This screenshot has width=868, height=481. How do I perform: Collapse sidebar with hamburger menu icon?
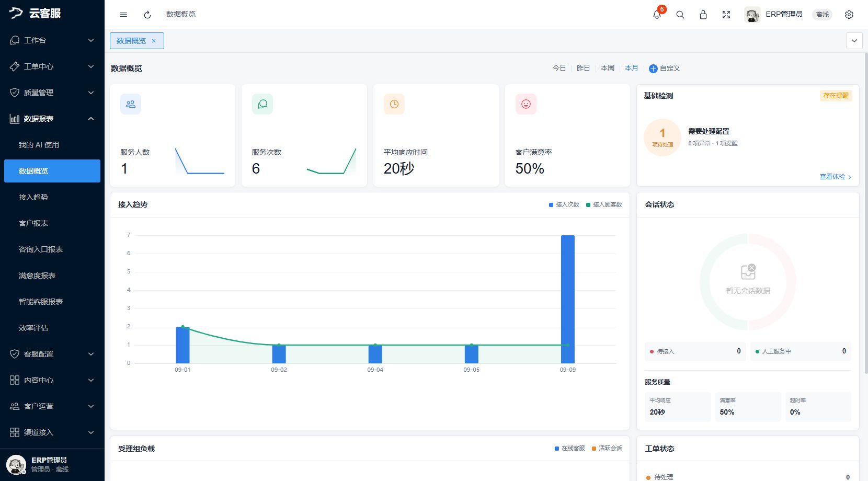coord(123,15)
